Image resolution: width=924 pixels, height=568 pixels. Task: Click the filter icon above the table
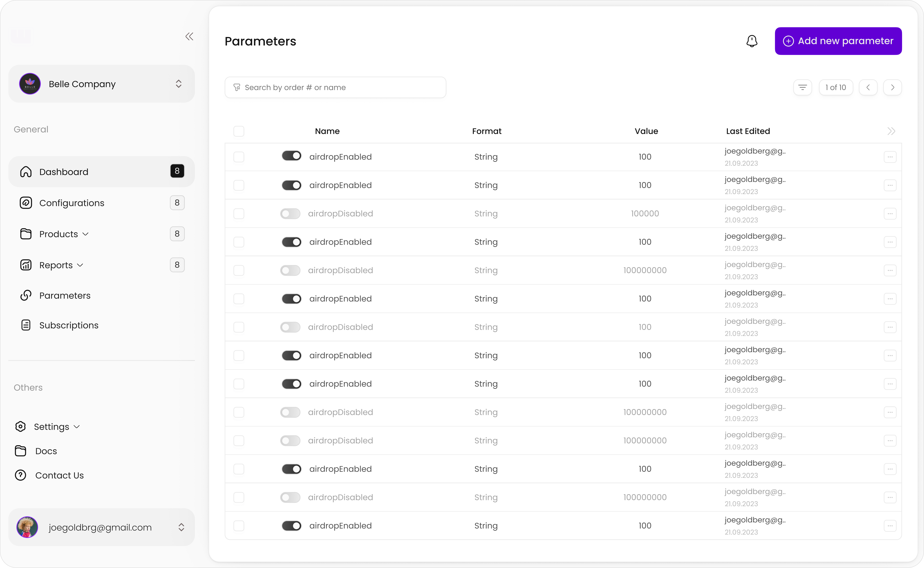tap(803, 87)
